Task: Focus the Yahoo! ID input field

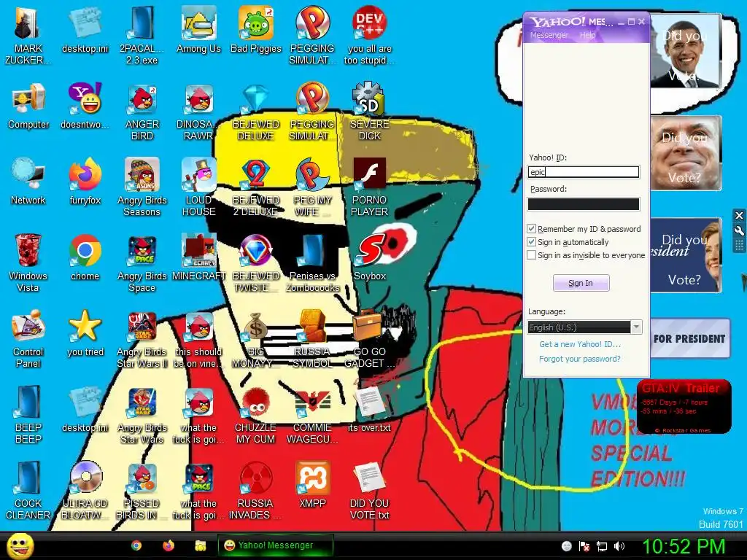Action: (584, 172)
